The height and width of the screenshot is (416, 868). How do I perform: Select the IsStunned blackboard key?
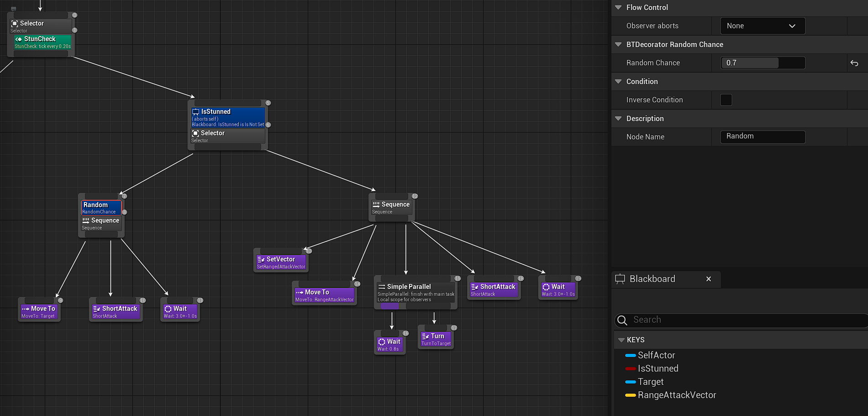[658, 368]
